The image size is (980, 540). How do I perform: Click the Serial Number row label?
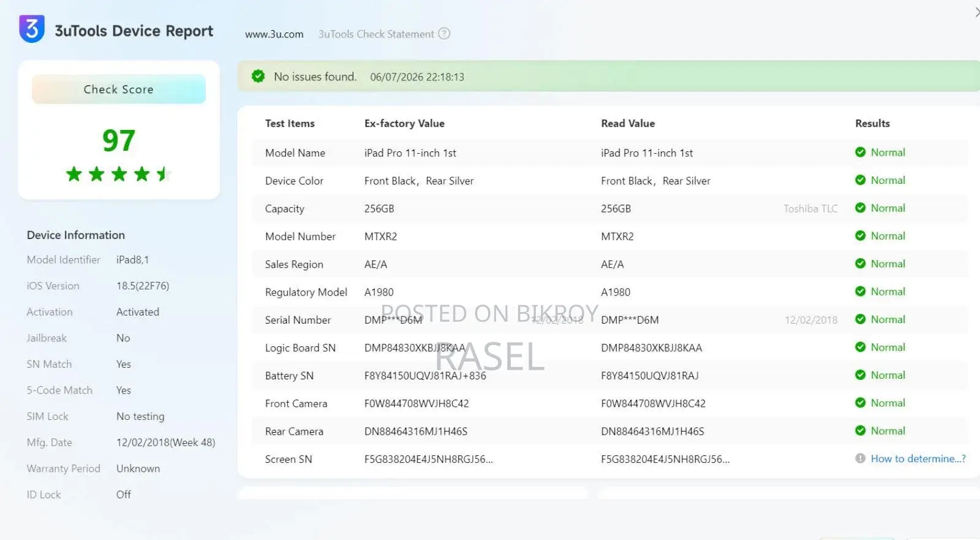pos(298,320)
